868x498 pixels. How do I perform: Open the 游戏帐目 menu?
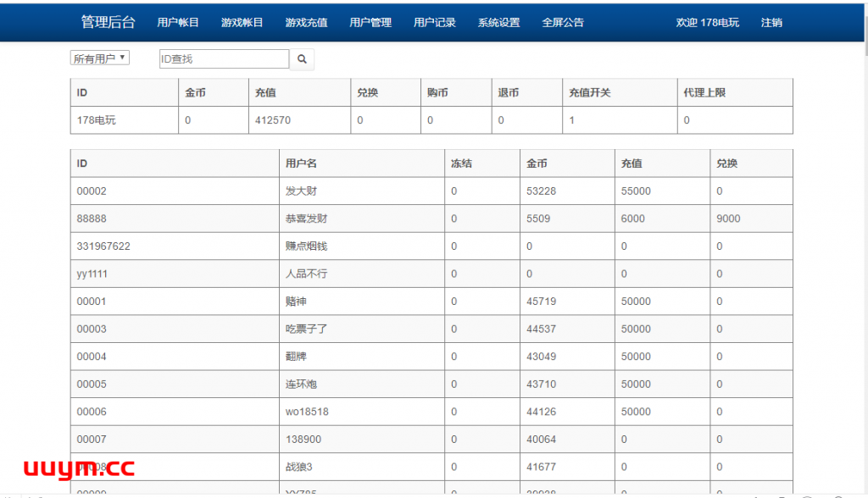pyautogui.click(x=242, y=23)
